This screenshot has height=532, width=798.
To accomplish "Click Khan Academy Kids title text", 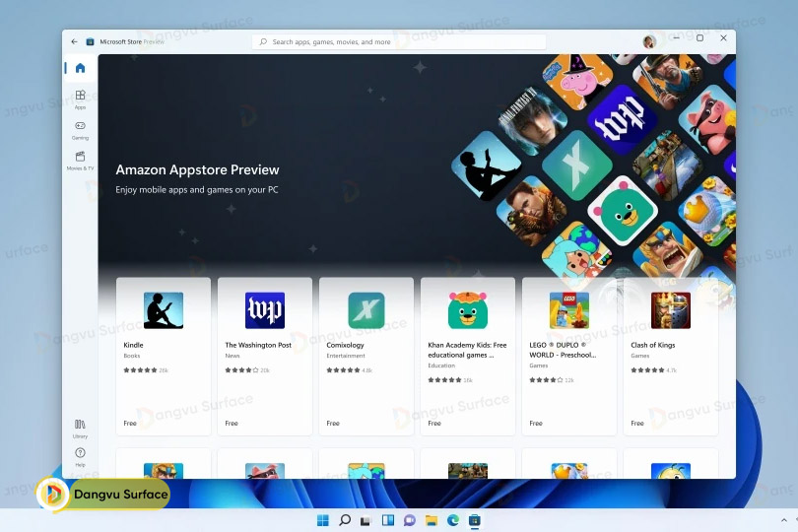I will click(467, 350).
